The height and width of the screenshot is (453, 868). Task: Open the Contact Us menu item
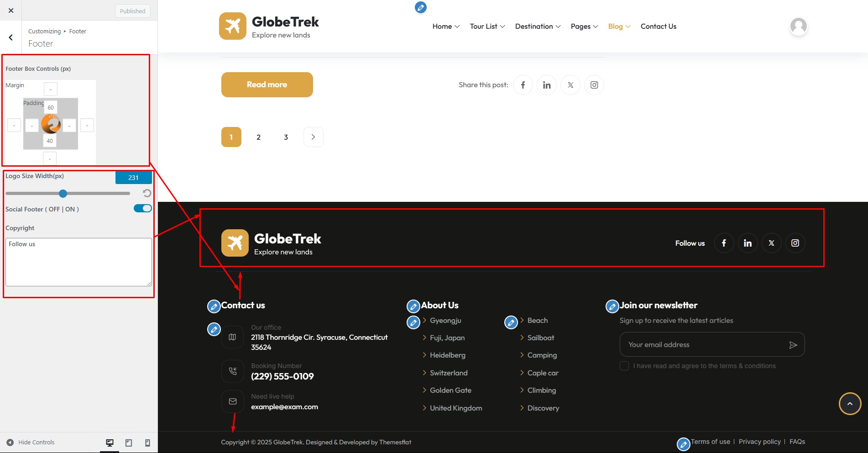point(658,26)
